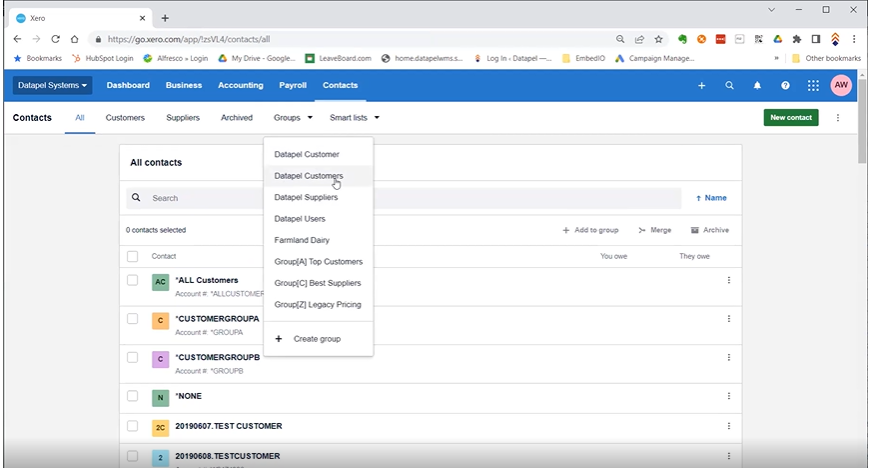Switch to the Archived tab
This screenshot has width=869, height=468.
click(237, 118)
